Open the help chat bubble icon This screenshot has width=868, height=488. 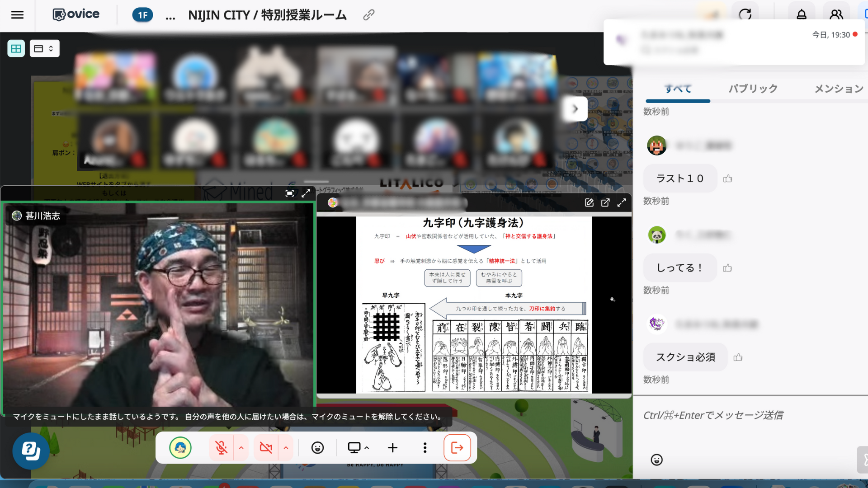click(x=31, y=450)
